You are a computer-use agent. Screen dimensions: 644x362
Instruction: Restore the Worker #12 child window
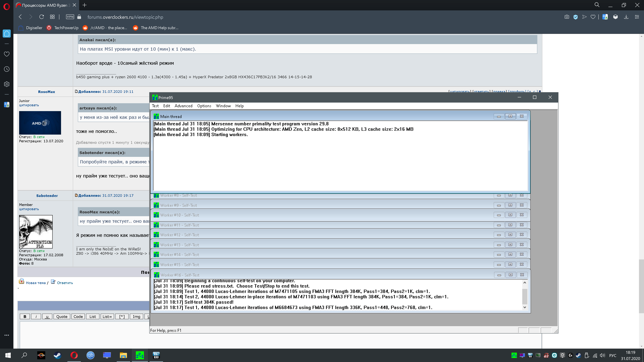click(x=510, y=235)
